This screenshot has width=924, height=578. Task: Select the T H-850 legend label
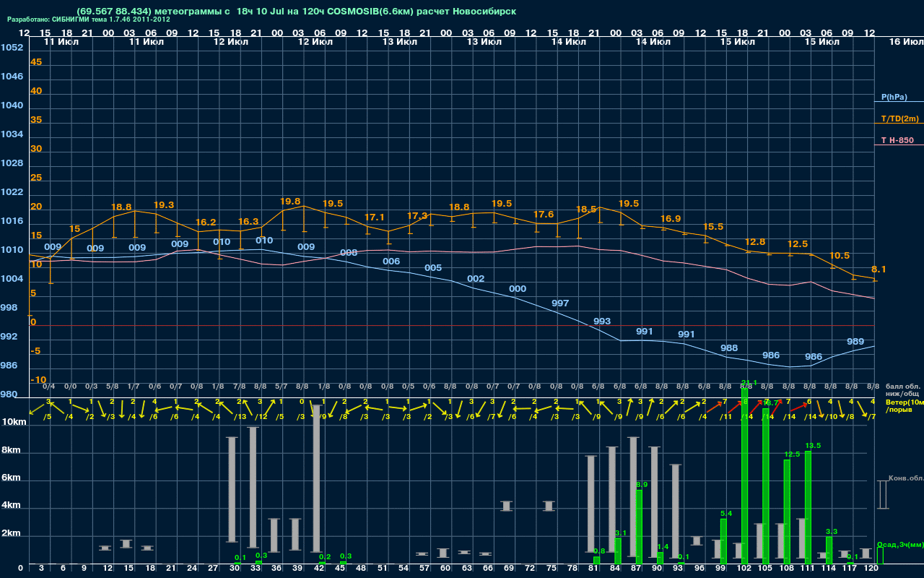[899, 140]
